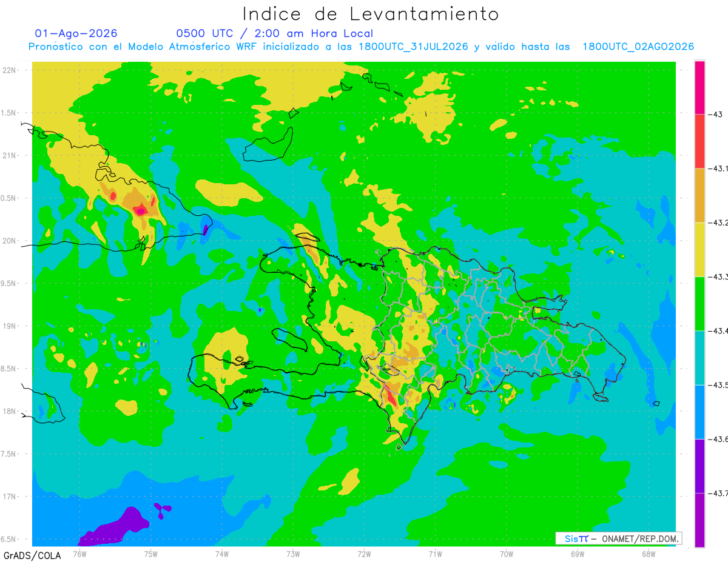Click the 'Pronóstico con el Modelo Atmósferico WRF' line
This screenshot has width=728, height=562.
[x=361, y=47]
